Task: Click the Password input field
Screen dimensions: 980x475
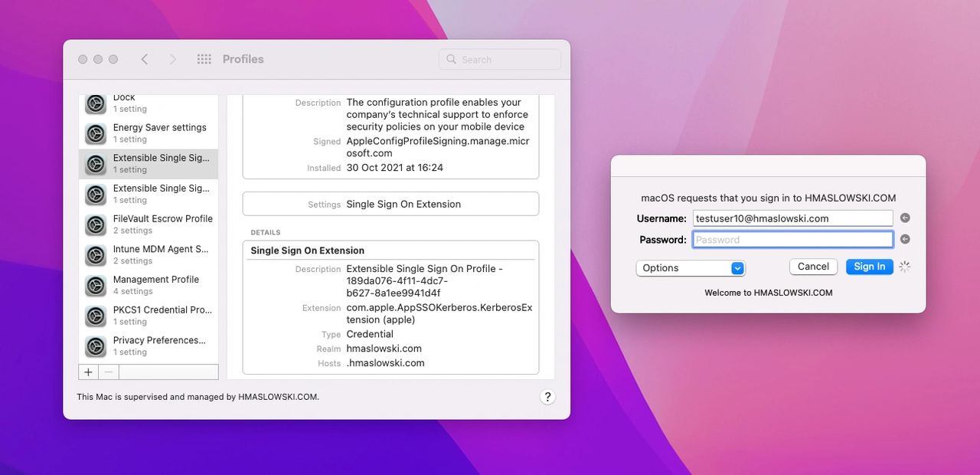Action: coord(792,240)
